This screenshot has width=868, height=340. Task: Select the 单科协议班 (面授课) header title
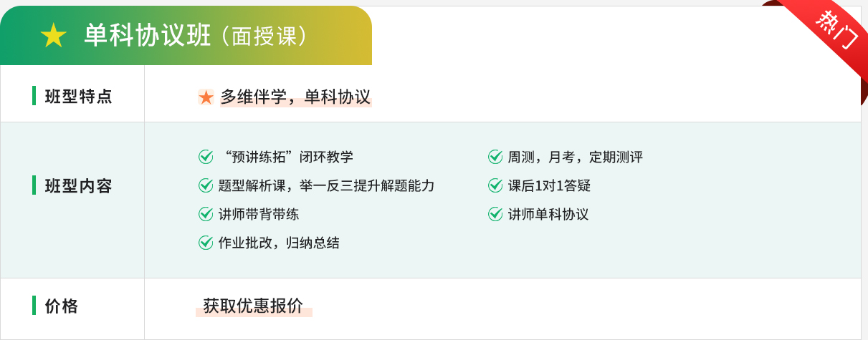[196, 35]
